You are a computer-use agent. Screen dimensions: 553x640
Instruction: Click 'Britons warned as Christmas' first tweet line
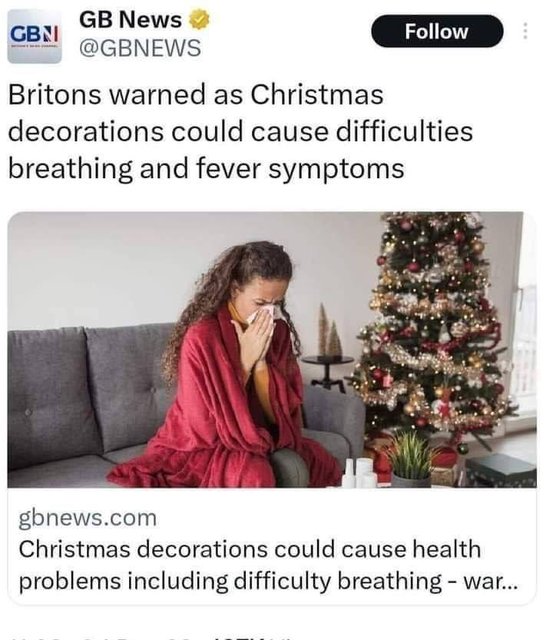click(196, 94)
